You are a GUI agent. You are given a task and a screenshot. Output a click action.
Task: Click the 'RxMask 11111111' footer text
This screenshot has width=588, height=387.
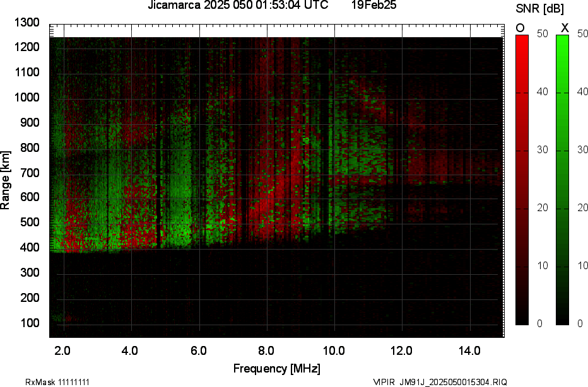[x=57, y=382]
